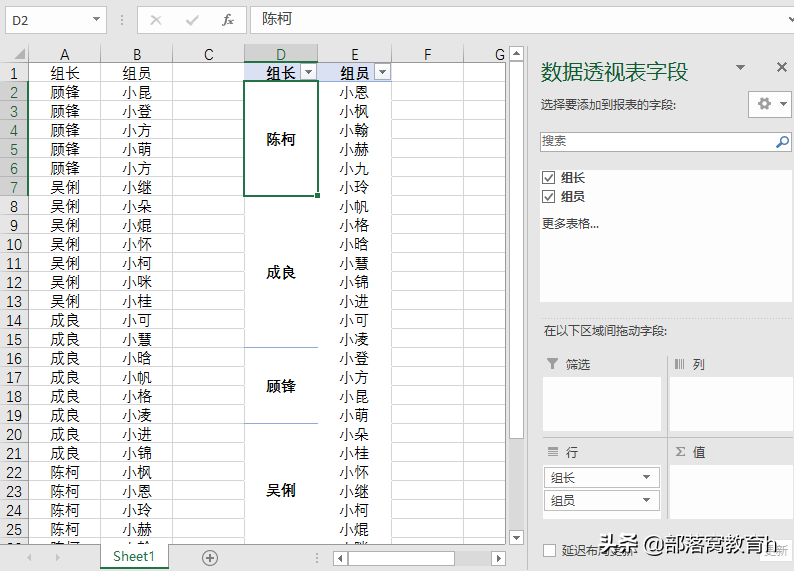The image size is (794, 571).
Task: Click the vertical scrollbar down arrow
Action: point(516,538)
